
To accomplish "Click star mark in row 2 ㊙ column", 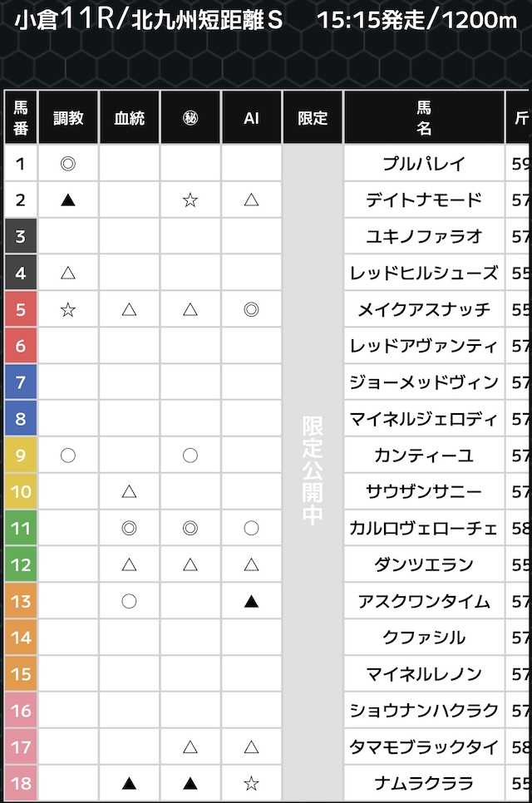I will (190, 200).
